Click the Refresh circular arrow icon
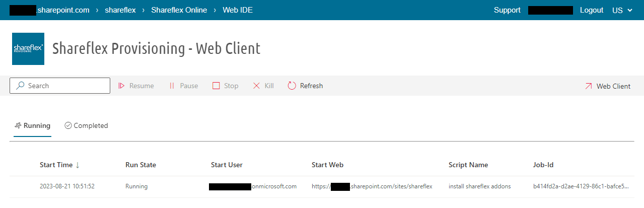Viewport: 644px width, 208px height. coord(292,86)
